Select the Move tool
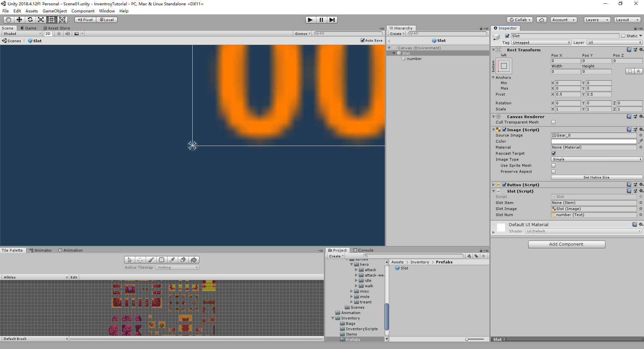Viewport: 644px width, 349px height. (19, 19)
